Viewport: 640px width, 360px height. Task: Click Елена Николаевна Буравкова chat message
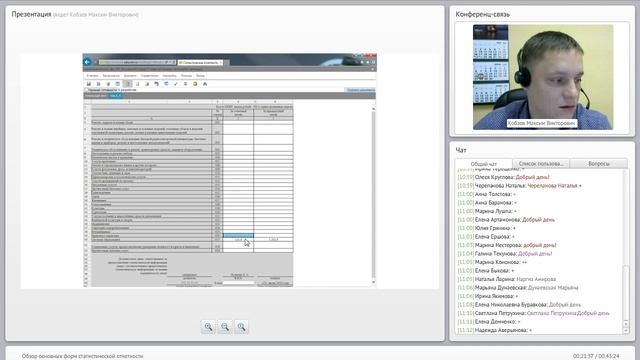point(519,305)
